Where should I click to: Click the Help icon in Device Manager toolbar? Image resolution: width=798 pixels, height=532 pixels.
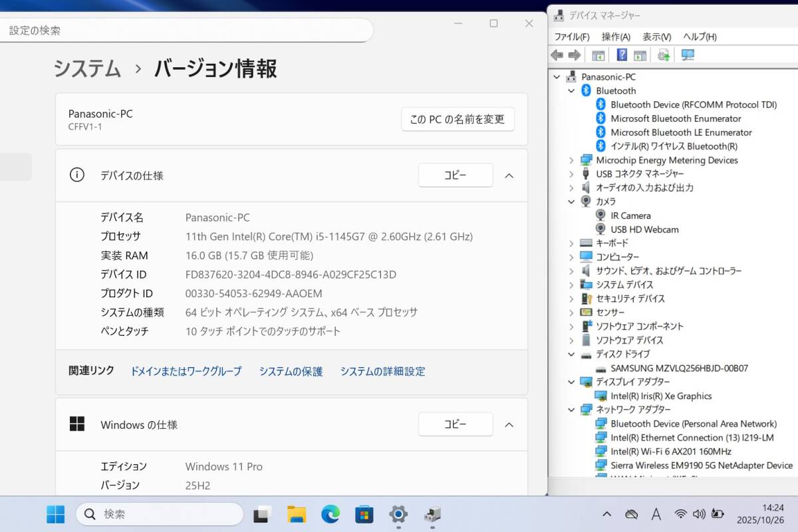(622, 55)
